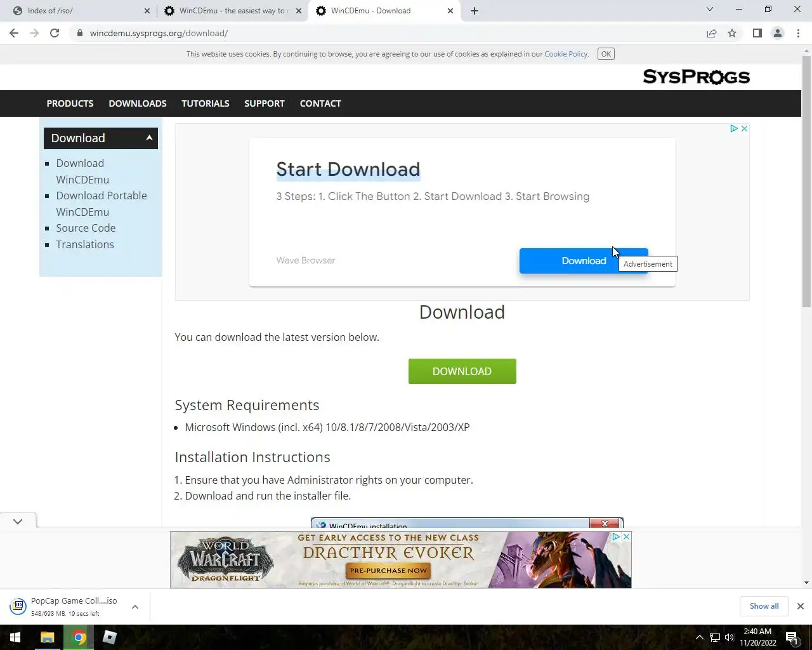The height and width of the screenshot is (650, 812).
Task: Click the Chrome taskbar icon
Action: pyautogui.click(x=79, y=637)
